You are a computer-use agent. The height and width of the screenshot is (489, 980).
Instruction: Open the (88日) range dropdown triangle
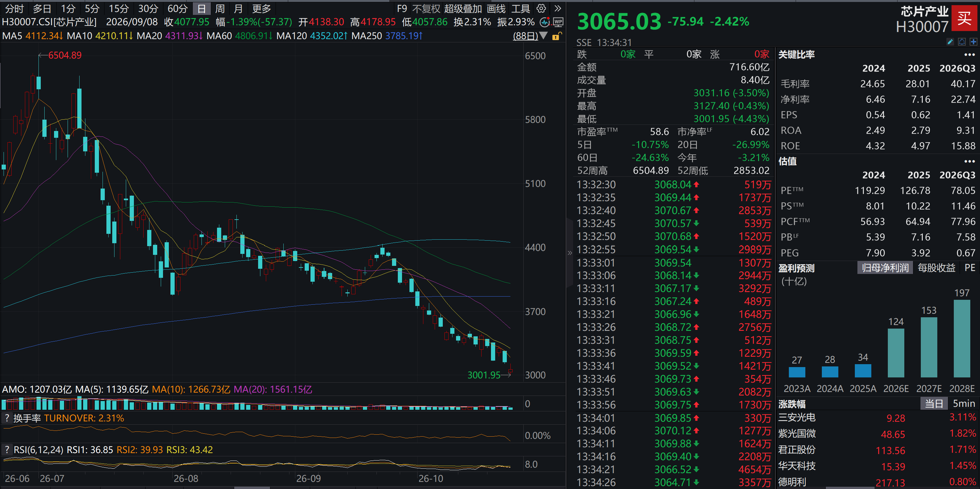pos(544,36)
